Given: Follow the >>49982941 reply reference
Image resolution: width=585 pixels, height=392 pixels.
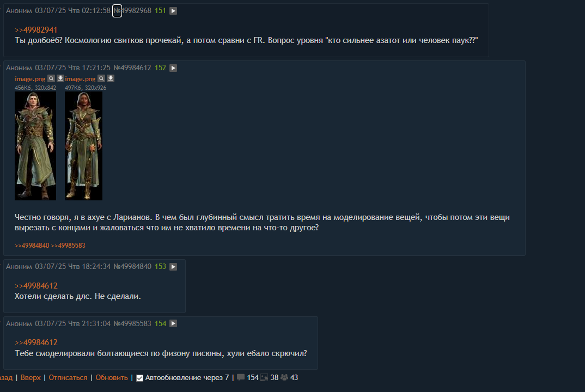Looking at the screenshot, I should (36, 30).
